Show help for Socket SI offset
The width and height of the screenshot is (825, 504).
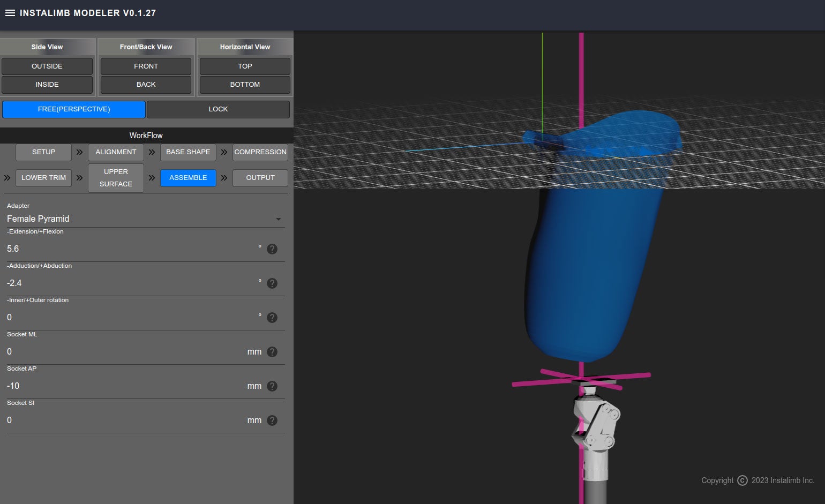click(x=272, y=420)
